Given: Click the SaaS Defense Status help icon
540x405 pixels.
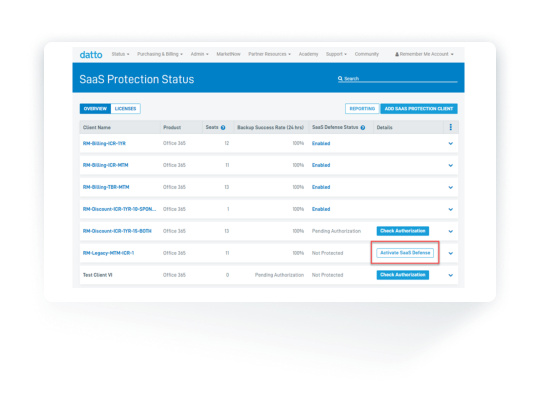Looking at the screenshot, I should [x=363, y=128].
